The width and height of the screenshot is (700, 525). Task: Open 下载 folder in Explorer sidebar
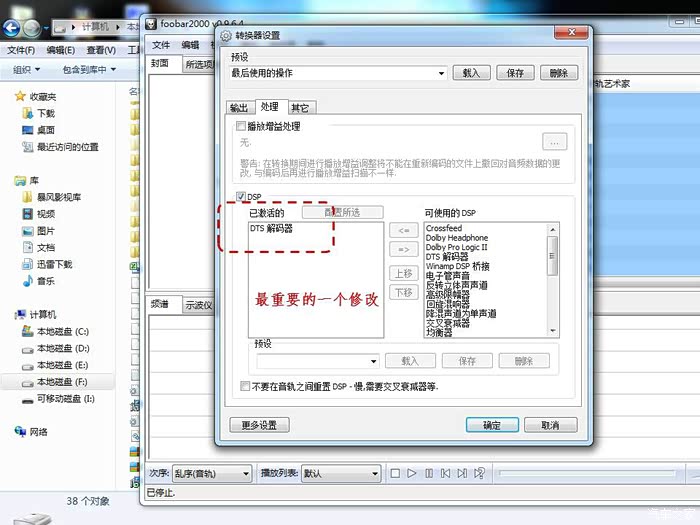(39, 113)
